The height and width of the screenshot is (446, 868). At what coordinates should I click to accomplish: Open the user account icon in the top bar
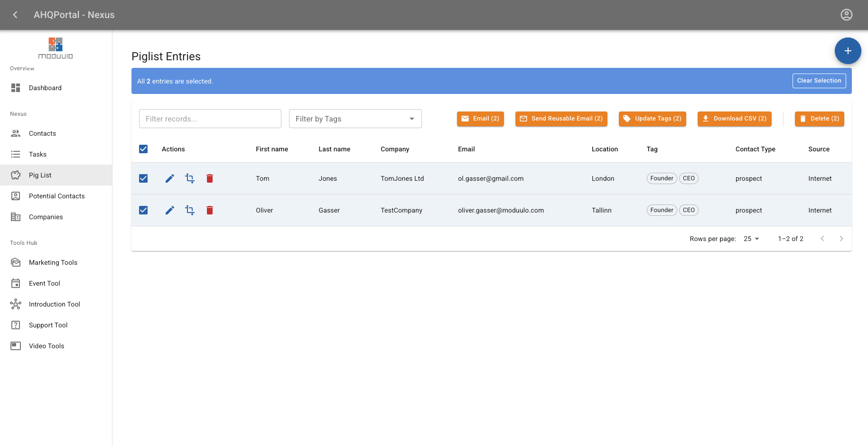click(847, 15)
